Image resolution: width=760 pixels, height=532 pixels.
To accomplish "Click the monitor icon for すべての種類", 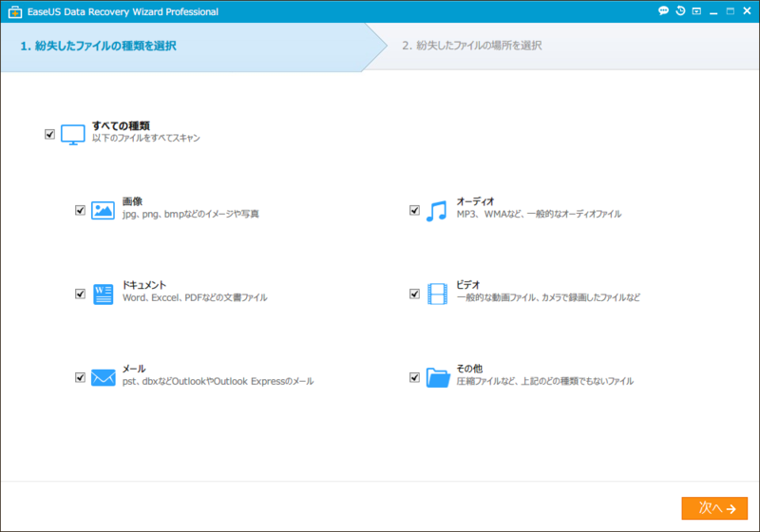I will coord(73,135).
